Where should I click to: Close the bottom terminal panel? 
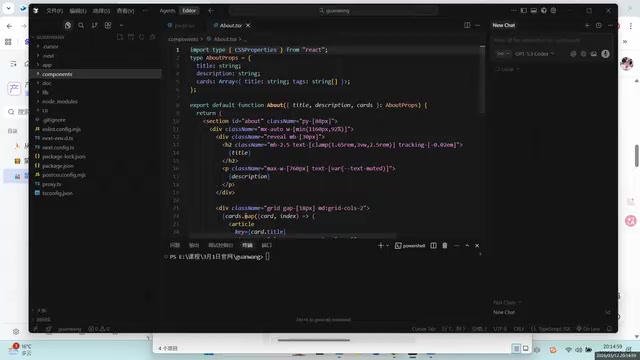pos(477,245)
